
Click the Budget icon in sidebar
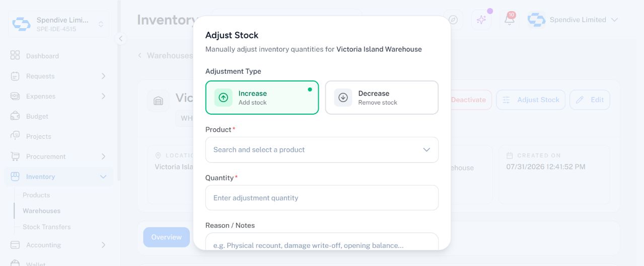(x=15, y=116)
